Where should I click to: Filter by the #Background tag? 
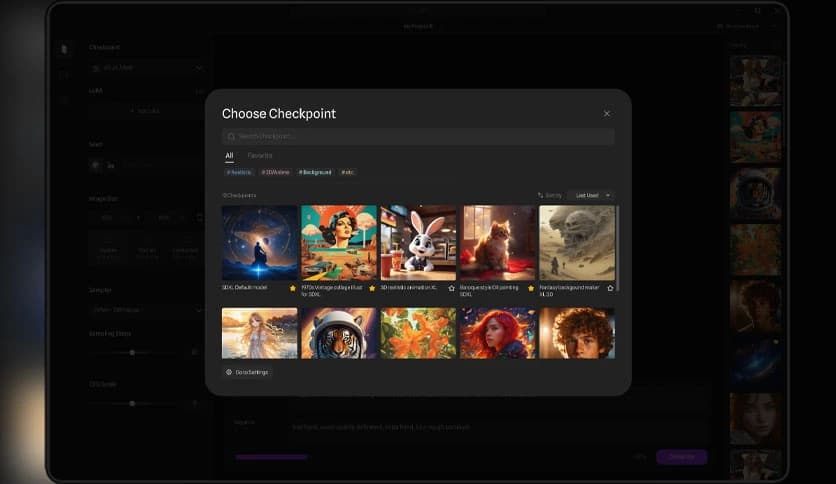(315, 172)
